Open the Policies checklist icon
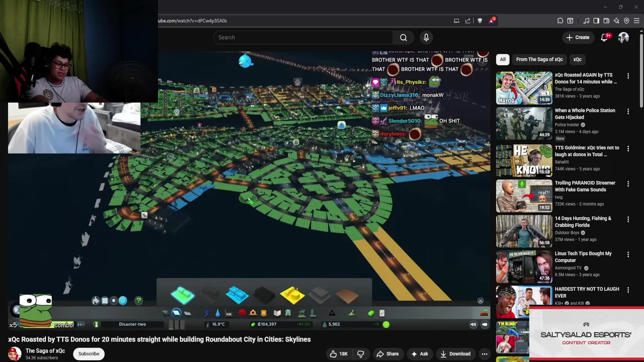Screen dimensions: 644x362 tap(382, 313)
